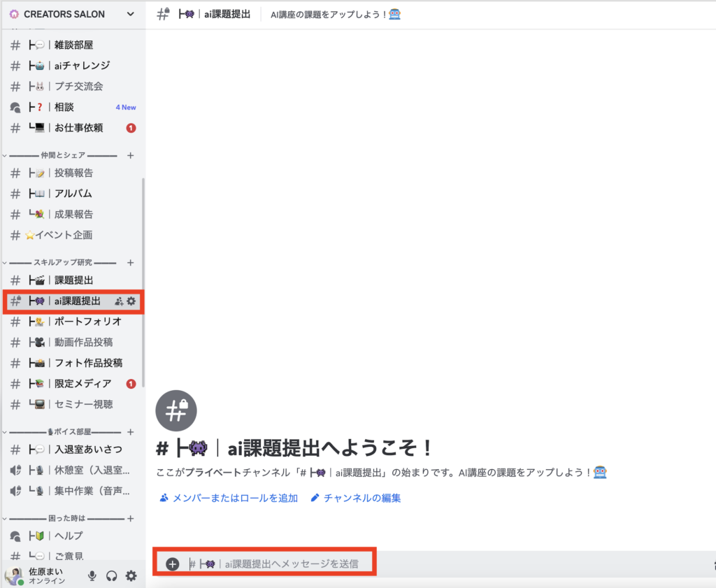Open ai課題提出 channel settings gear
Screen dimensions: 716x588
(x=131, y=301)
